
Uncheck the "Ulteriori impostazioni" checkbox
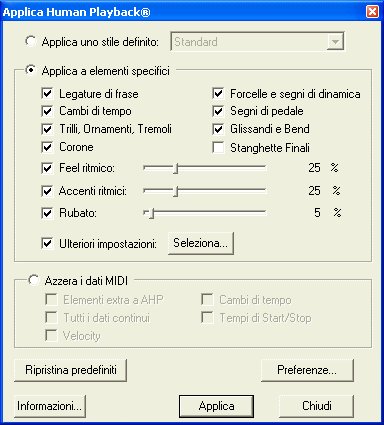(47, 243)
